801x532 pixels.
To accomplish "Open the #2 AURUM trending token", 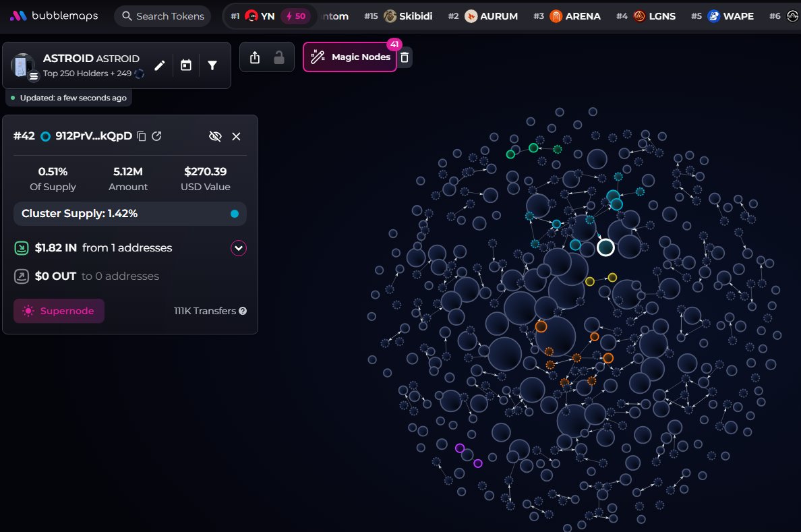I will 483,16.
